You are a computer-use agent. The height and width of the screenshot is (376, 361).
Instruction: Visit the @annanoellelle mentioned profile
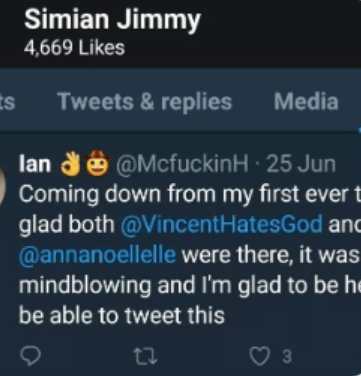pyautogui.click(x=97, y=255)
